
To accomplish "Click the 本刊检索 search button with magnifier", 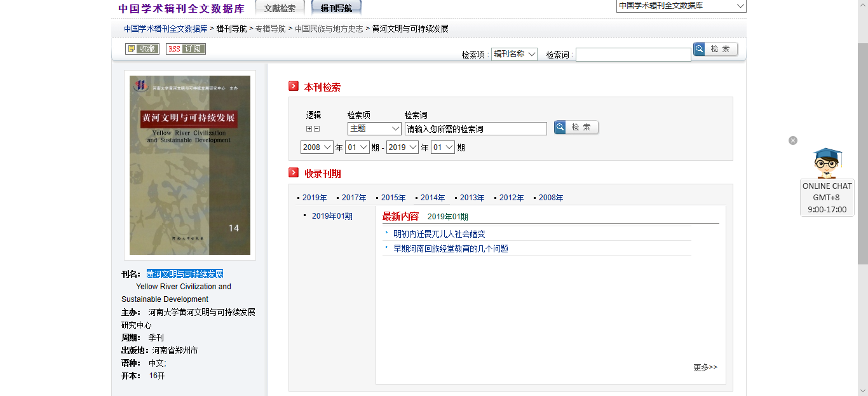I will [x=576, y=128].
